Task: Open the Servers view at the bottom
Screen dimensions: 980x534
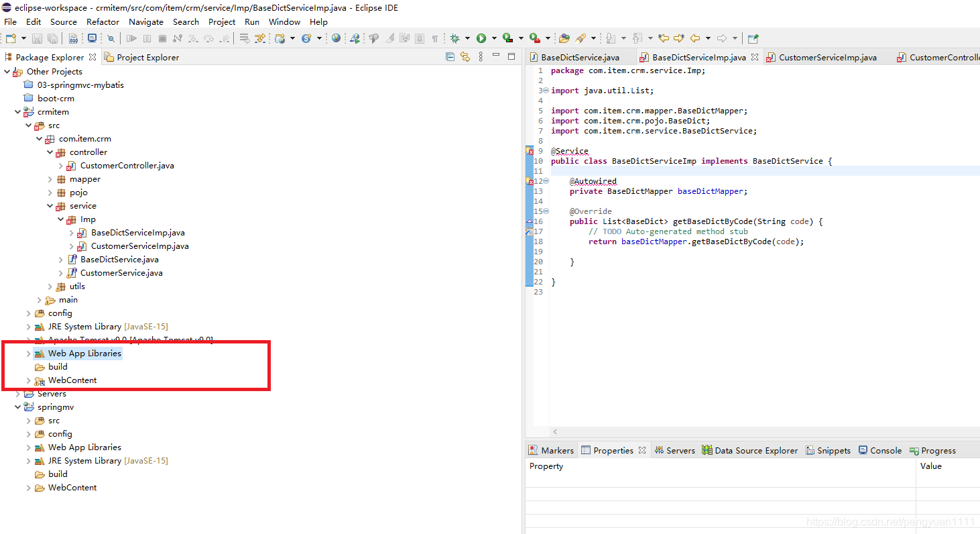Action: point(674,450)
